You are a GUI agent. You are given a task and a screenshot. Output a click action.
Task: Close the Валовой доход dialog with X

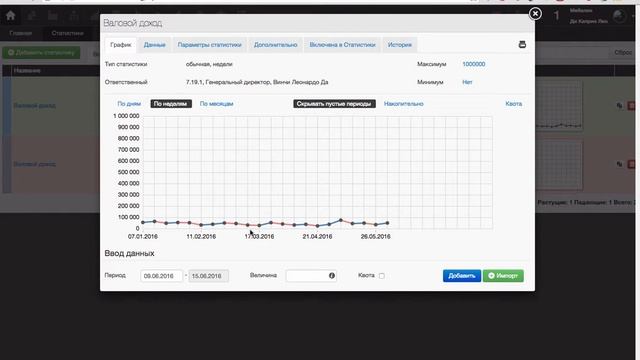tap(535, 13)
